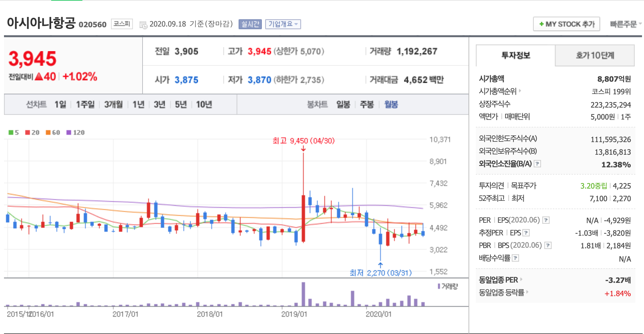Click the 최고 9,450 (04/30) chart marker

point(303,141)
